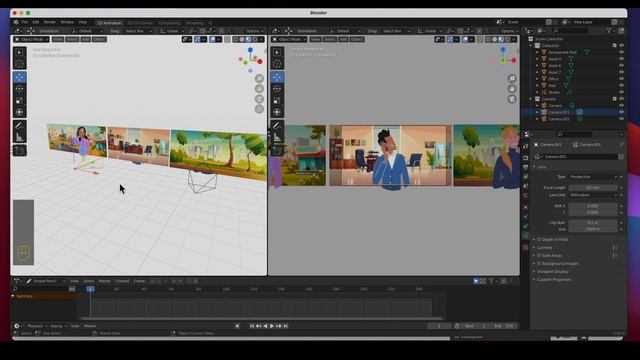
Task: Select the Annotate tool in left viewport
Action: 20,126
